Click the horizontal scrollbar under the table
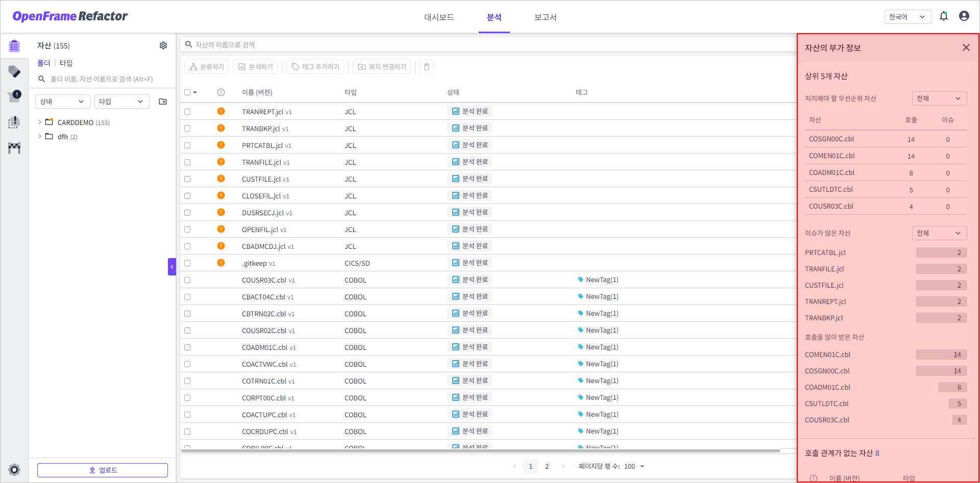 click(x=481, y=451)
